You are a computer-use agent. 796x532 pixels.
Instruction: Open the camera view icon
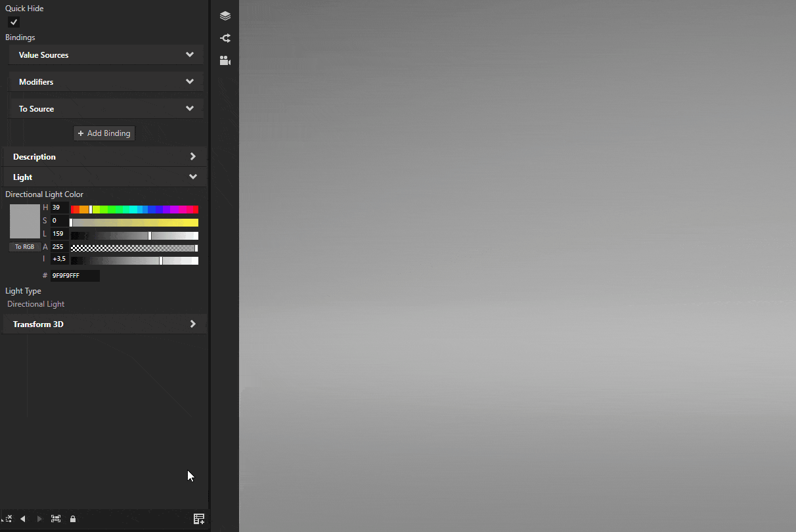coord(225,60)
